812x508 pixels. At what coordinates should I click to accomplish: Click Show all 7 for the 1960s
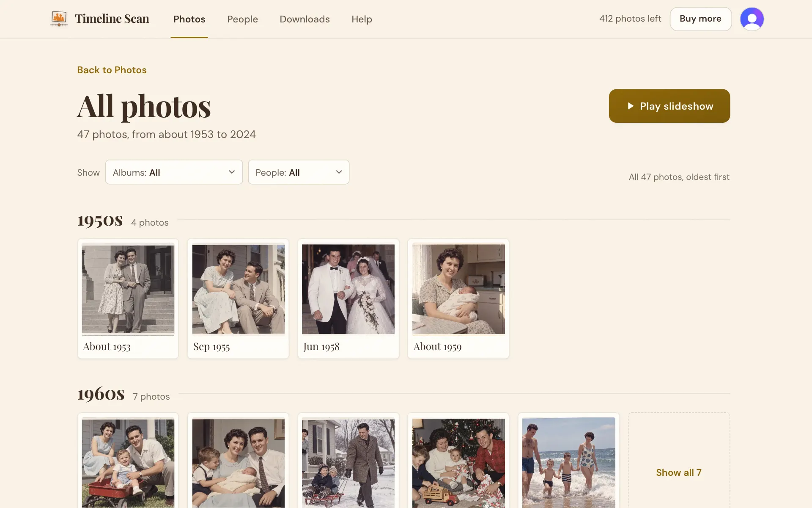pos(678,472)
